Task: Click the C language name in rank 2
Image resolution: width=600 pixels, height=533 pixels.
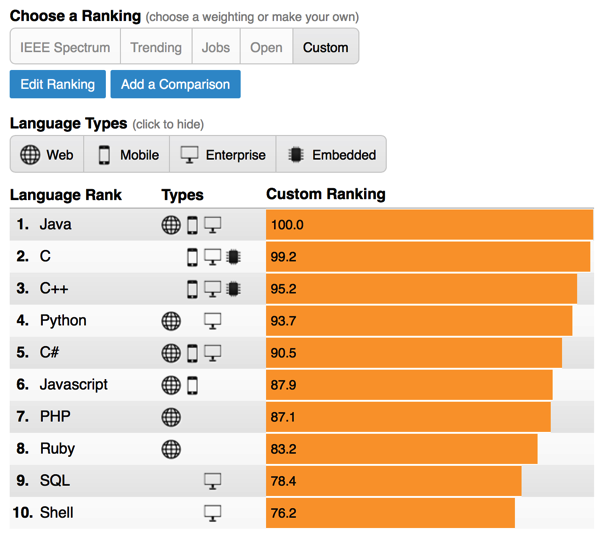Action: [x=45, y=256]
